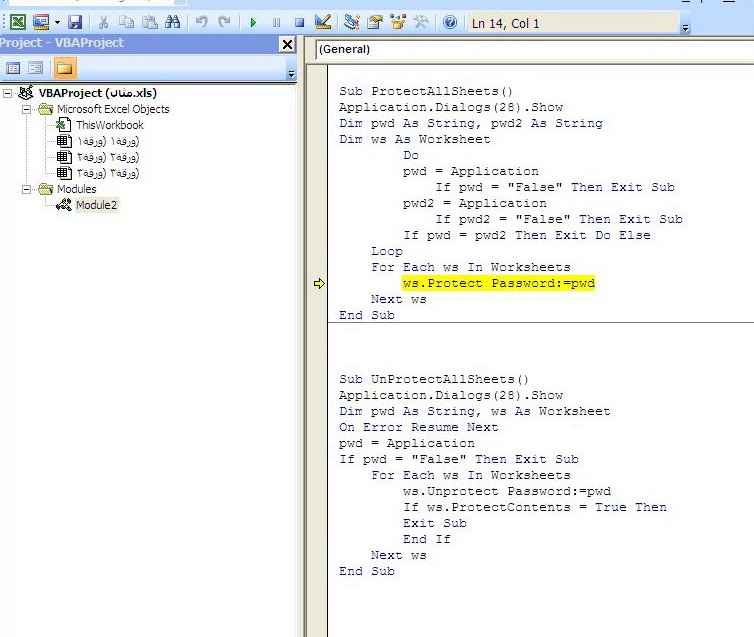The image size is (754, 637).
Task: Open Visual Basic Help icon
Action: click(450, 22)
